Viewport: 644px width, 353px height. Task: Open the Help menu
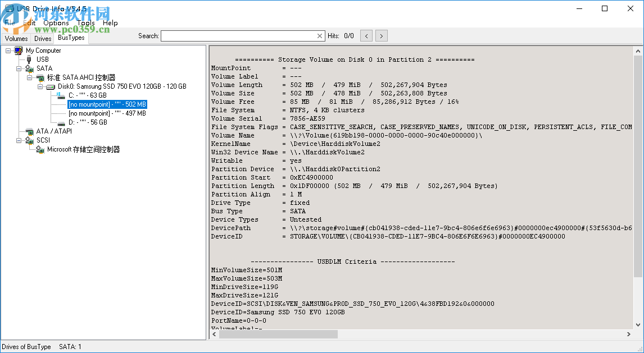pyautogui.click(x=110, y=23)
